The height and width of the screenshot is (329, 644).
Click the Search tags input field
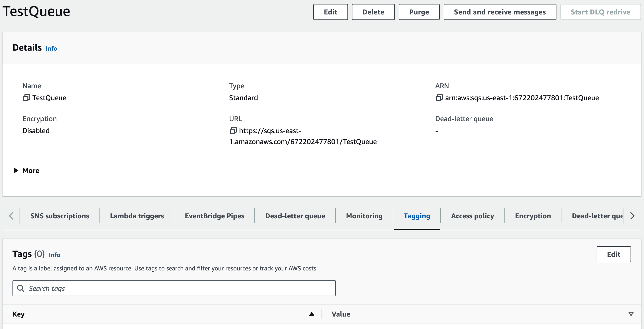click(174, 288)
